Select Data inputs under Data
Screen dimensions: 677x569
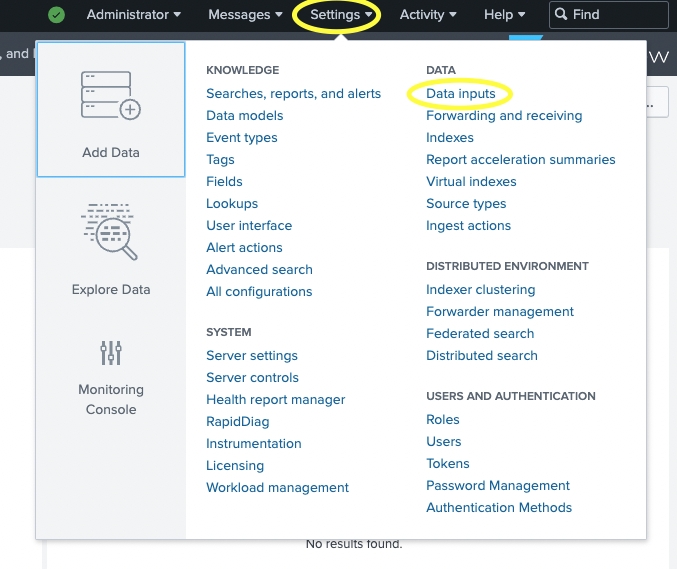(x=460, y=94)
